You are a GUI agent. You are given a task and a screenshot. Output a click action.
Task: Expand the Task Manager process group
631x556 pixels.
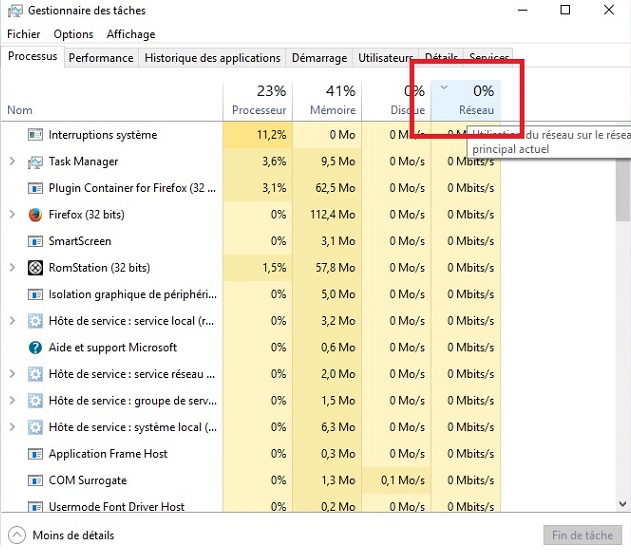click(x=12, y=162)
